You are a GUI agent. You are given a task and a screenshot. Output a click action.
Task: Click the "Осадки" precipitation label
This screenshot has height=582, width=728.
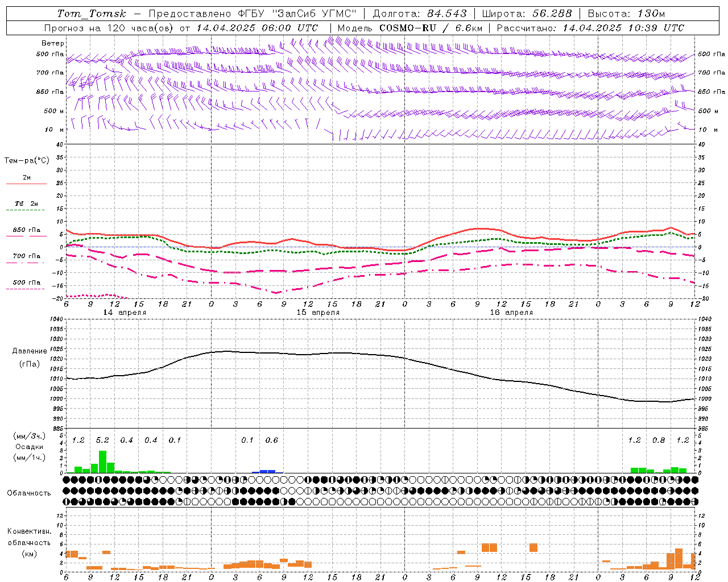[x=29, y=447]
